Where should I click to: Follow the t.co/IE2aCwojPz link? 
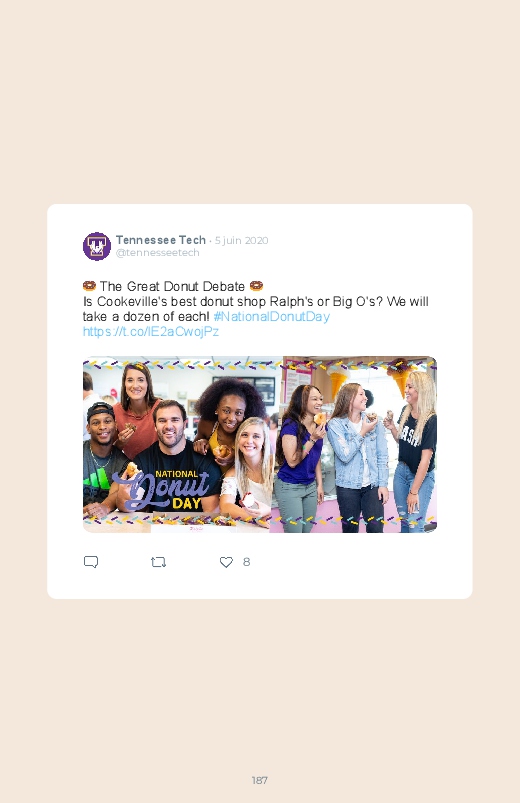point(151,331)
